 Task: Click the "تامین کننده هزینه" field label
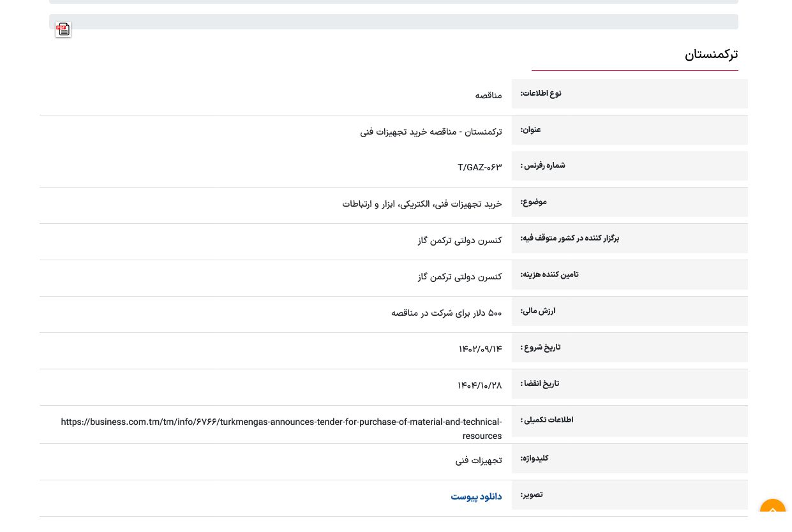tap(549, 275)
